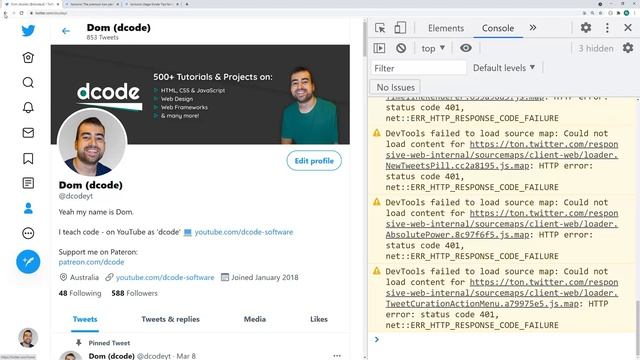Open Default levels dropdown
Screen dimensions: 640x360
[504, 68]
